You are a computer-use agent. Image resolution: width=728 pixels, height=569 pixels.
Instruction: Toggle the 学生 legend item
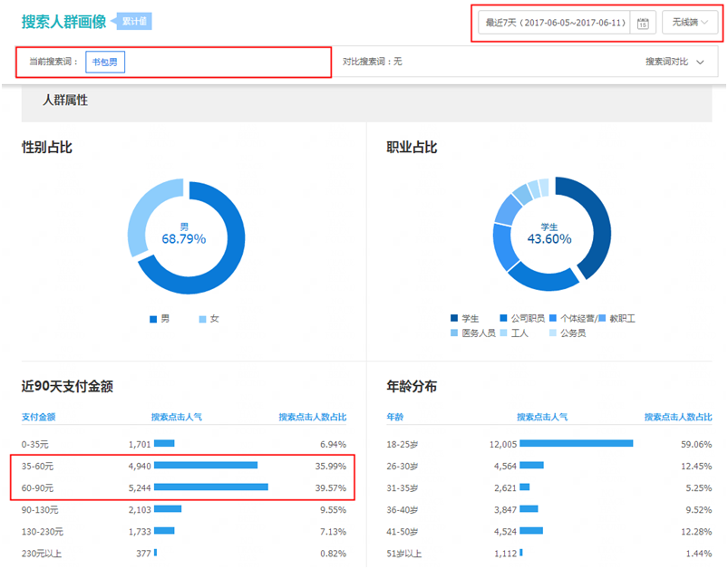(454, 319)
